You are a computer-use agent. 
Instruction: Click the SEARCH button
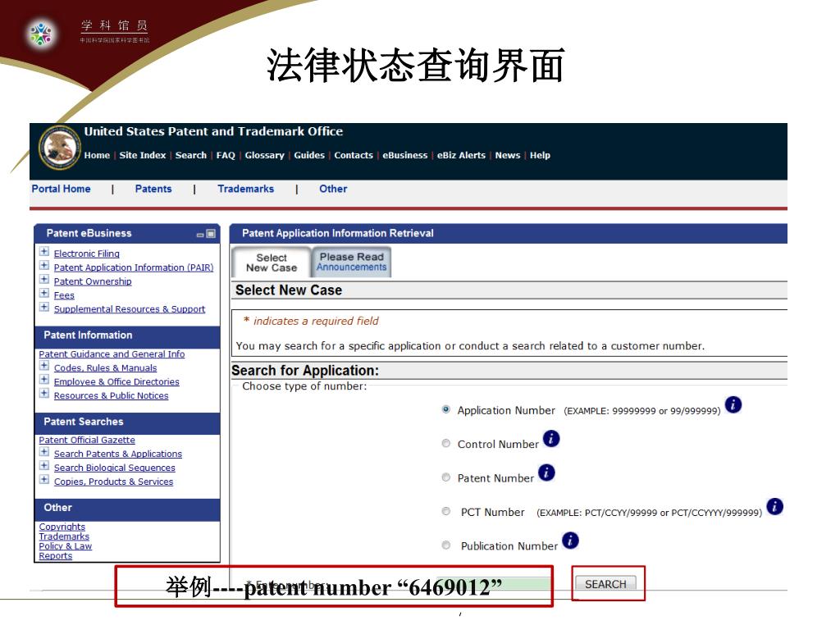[605, 584]
